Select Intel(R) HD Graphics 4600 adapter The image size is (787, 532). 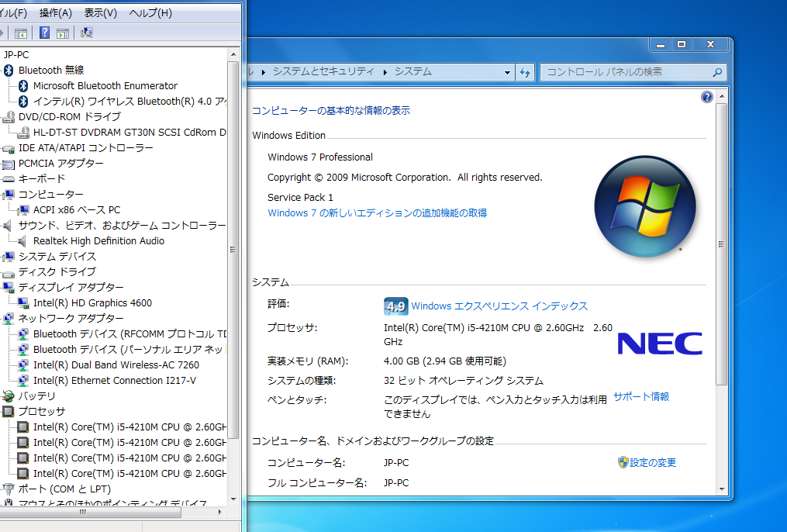point(92,303)
